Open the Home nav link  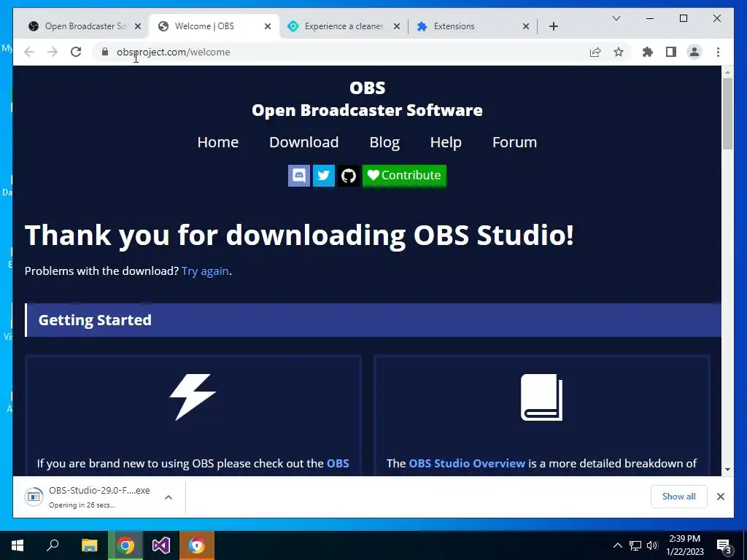pos(217,142)
